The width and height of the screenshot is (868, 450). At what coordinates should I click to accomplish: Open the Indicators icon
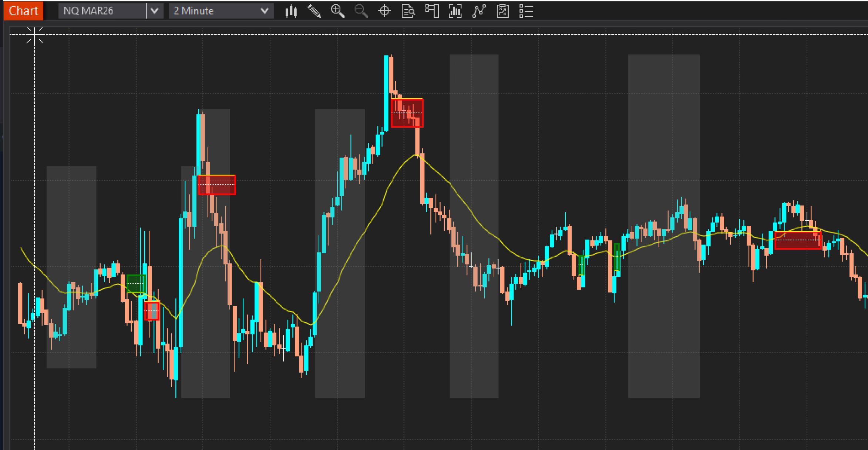pyautogui.click(x=479, y=11)
